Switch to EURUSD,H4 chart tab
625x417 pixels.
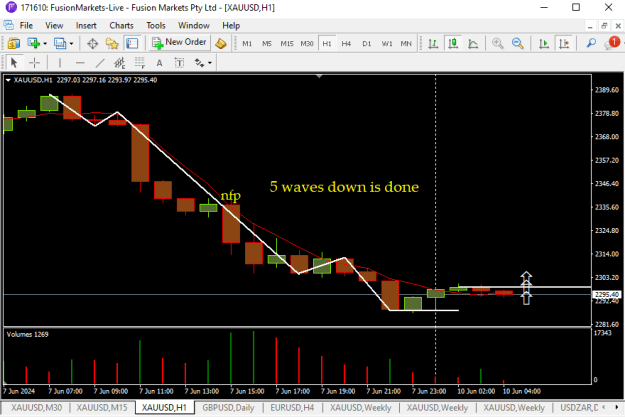(x=292, y=408)
